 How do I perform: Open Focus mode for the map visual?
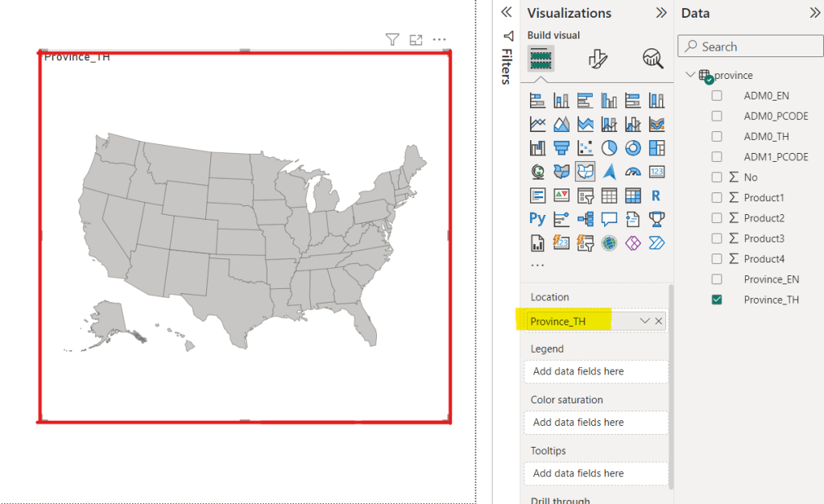(x=416, y=39)
